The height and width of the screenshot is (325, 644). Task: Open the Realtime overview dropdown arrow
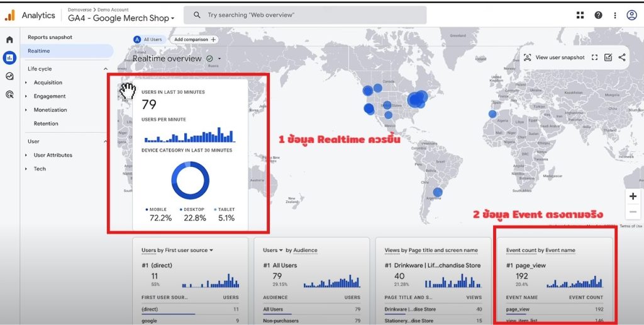tap(219, 59)
